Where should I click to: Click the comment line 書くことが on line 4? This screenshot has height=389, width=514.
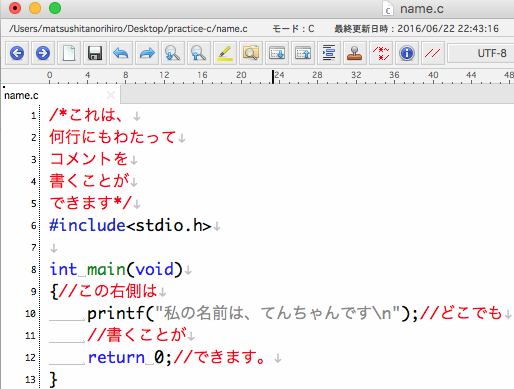pyautogui.click(x=89, y=181)
